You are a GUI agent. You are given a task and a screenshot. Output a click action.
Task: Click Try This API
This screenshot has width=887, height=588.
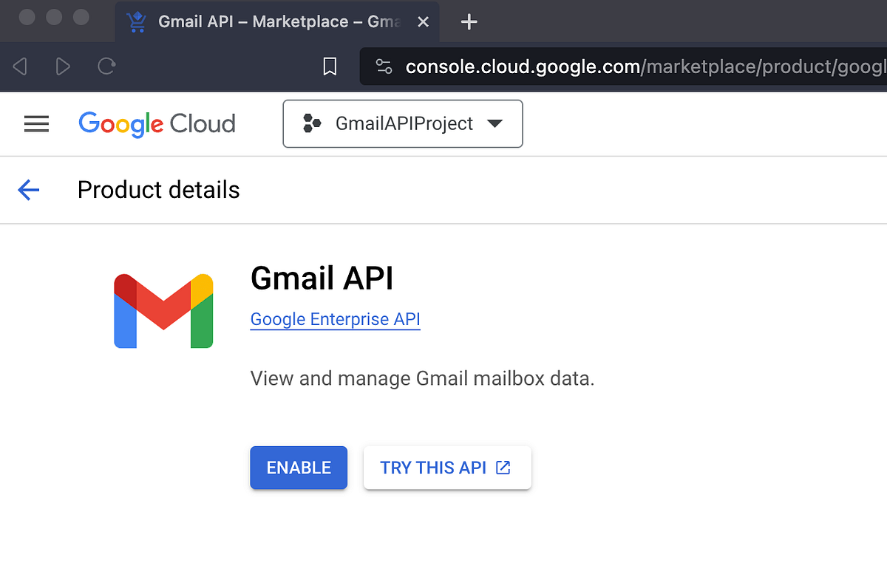coord(437,468)
